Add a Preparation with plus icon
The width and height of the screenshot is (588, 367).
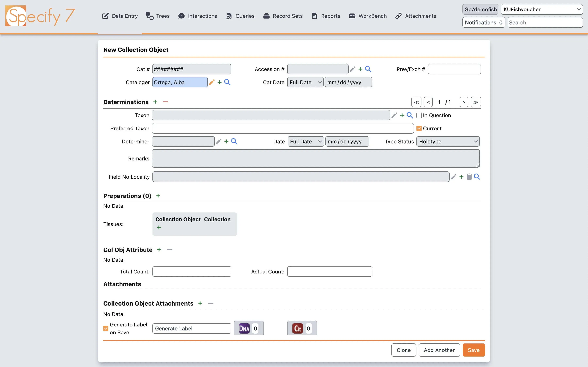(158, 196)
